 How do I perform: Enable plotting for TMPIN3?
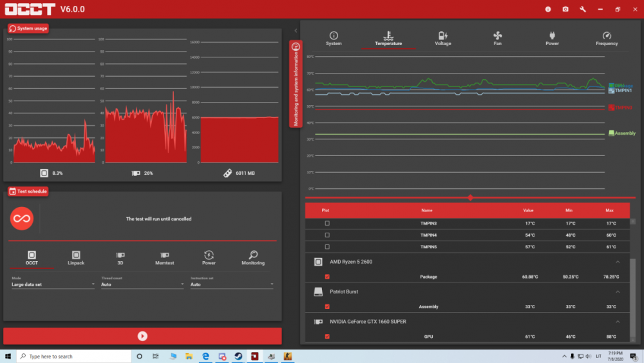pyautogui.click(x=327, y=223)
